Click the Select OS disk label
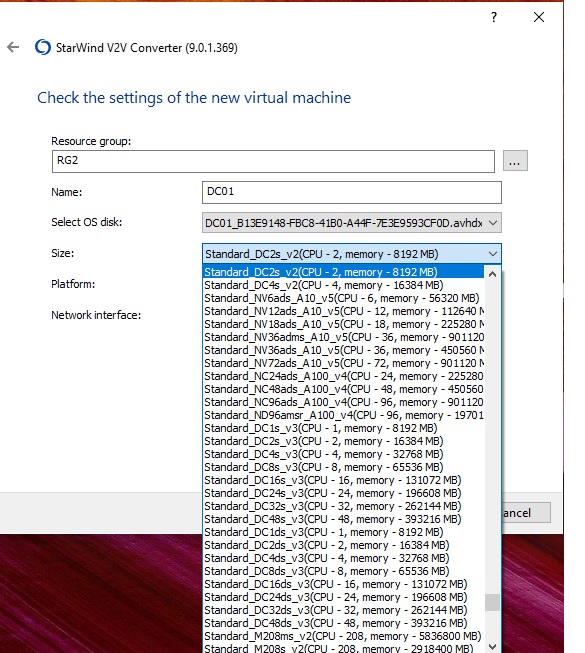The width and height of the screenshot is (585, 653). tap(87, 222)
